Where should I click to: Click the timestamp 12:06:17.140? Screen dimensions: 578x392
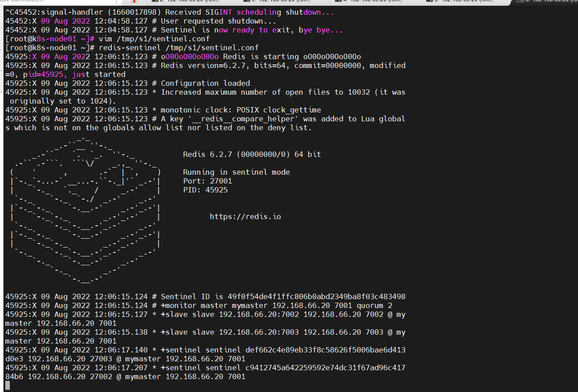[120, 350]
